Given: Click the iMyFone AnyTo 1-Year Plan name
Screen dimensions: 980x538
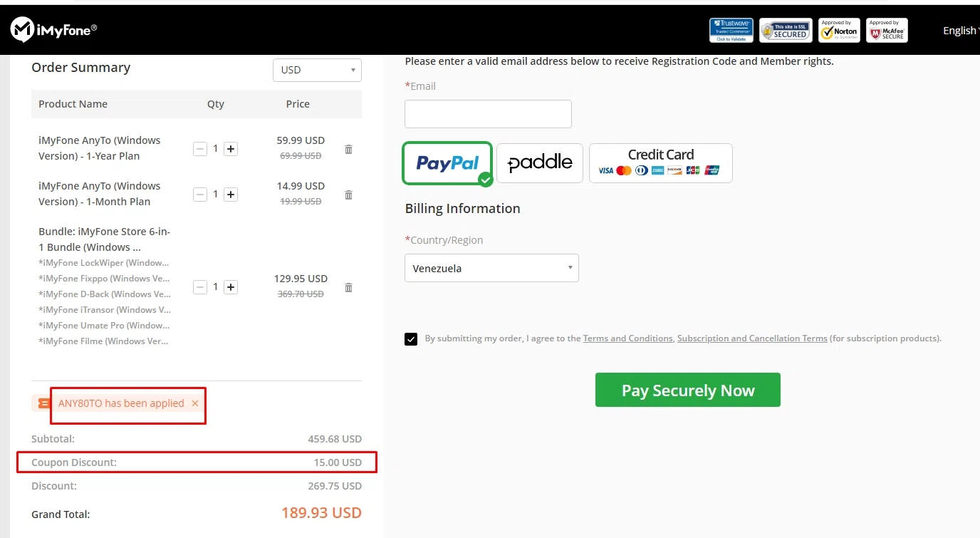Looking at the screenshot, I should pos(100,148).
